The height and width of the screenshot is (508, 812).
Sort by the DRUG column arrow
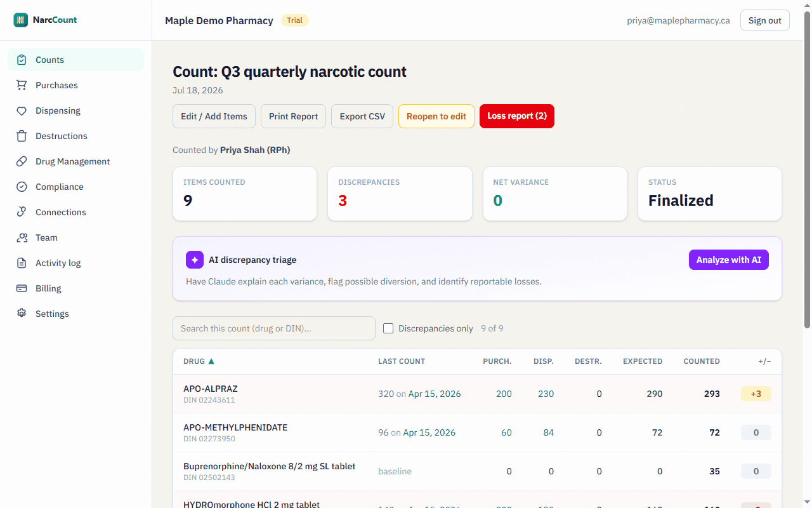pos(211,361)
